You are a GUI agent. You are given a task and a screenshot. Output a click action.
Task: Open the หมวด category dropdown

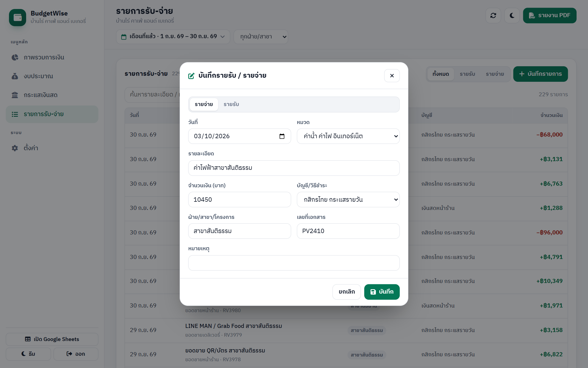point(348,136)
